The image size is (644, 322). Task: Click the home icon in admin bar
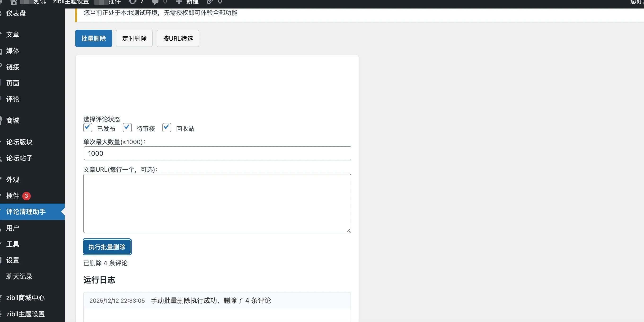tap(13, 2)
